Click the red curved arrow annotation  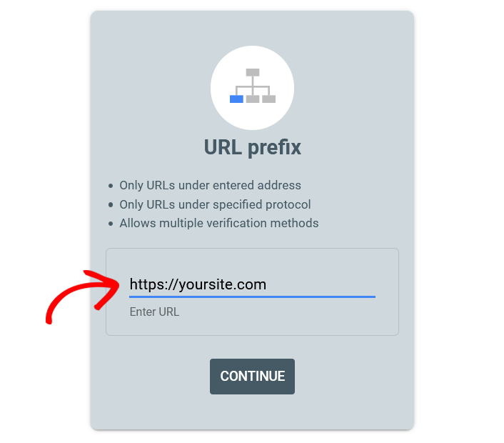pos(83,297)
